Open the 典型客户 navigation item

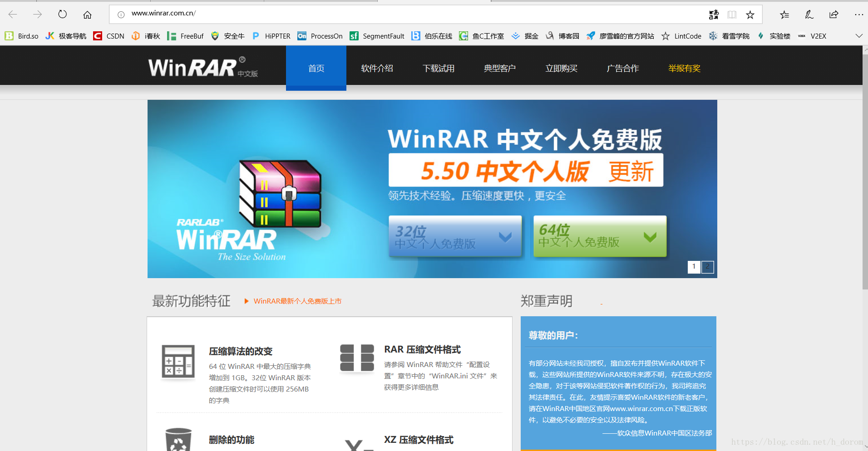(x=500, y=69)
